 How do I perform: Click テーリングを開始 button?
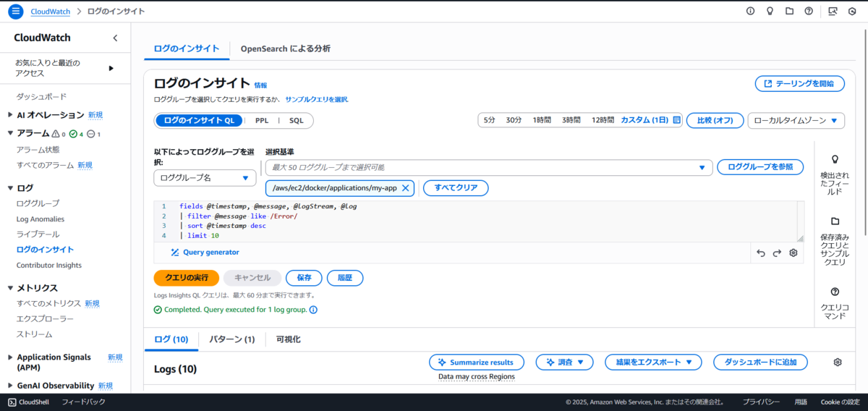[800, 84]
